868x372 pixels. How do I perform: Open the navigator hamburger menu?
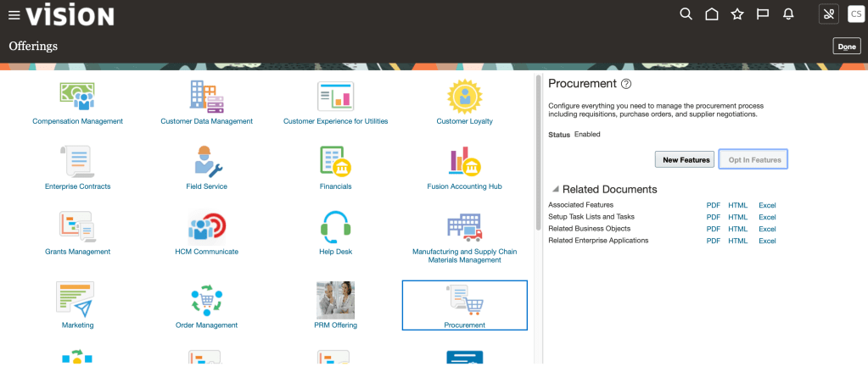(14, 15)
